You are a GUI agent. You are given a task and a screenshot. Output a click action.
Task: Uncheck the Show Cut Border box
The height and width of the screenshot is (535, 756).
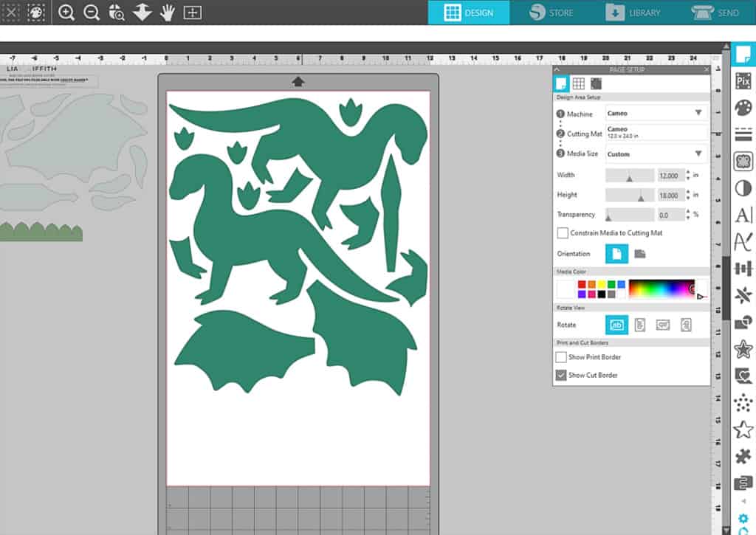[x=562, y=375]
